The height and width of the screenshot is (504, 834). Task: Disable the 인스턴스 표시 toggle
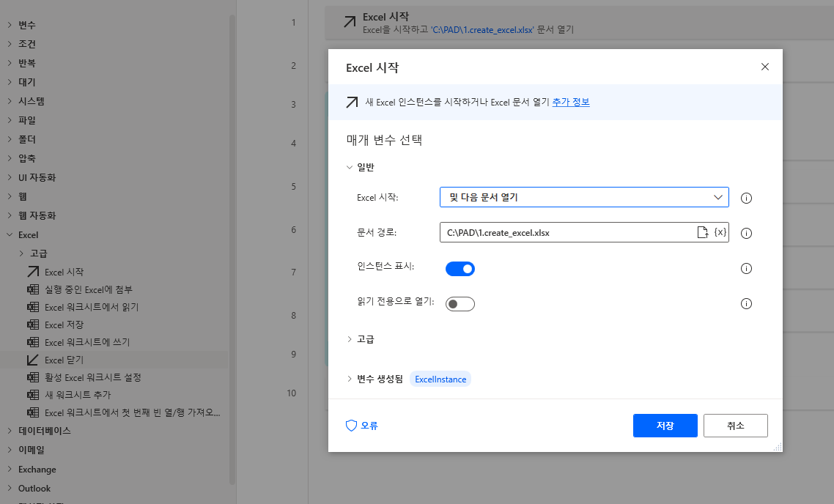tap(460, 268)
